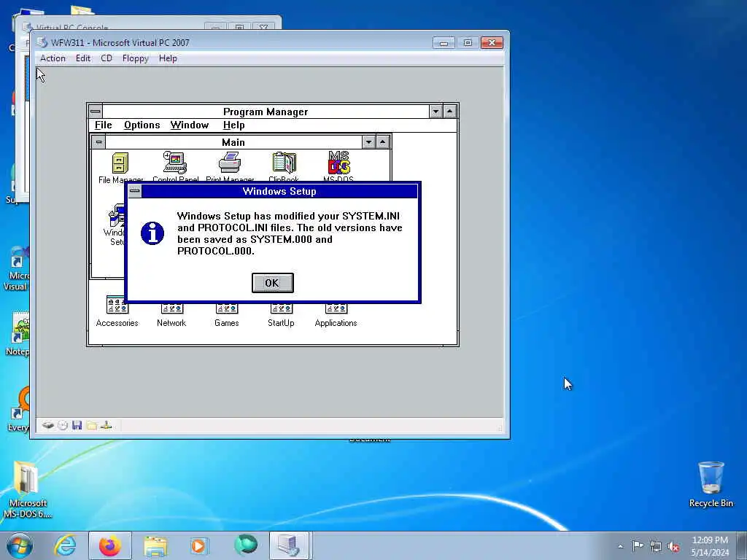Open the Program Manager control-menu box
The image size is (747, 560).
[96, 112]
